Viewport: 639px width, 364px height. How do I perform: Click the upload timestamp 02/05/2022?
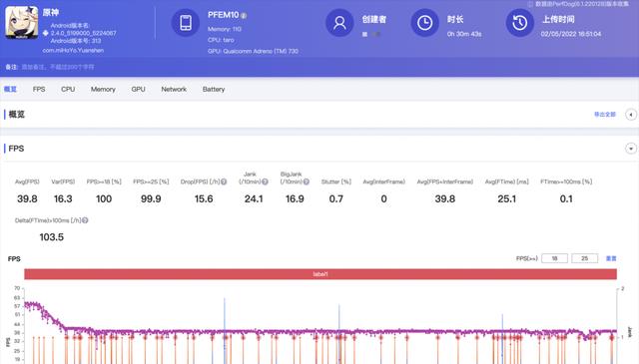(x=571, y=34)
